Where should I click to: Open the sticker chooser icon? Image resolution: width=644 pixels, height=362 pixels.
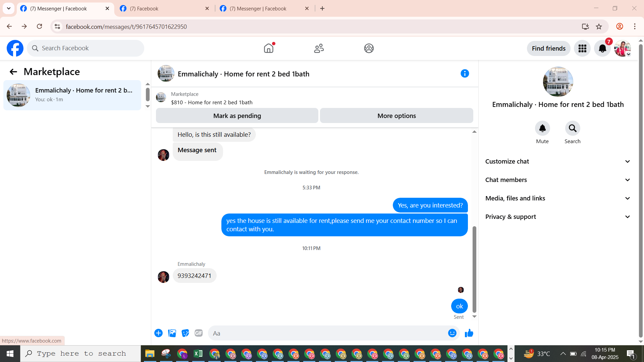click(x=185, y=333)
